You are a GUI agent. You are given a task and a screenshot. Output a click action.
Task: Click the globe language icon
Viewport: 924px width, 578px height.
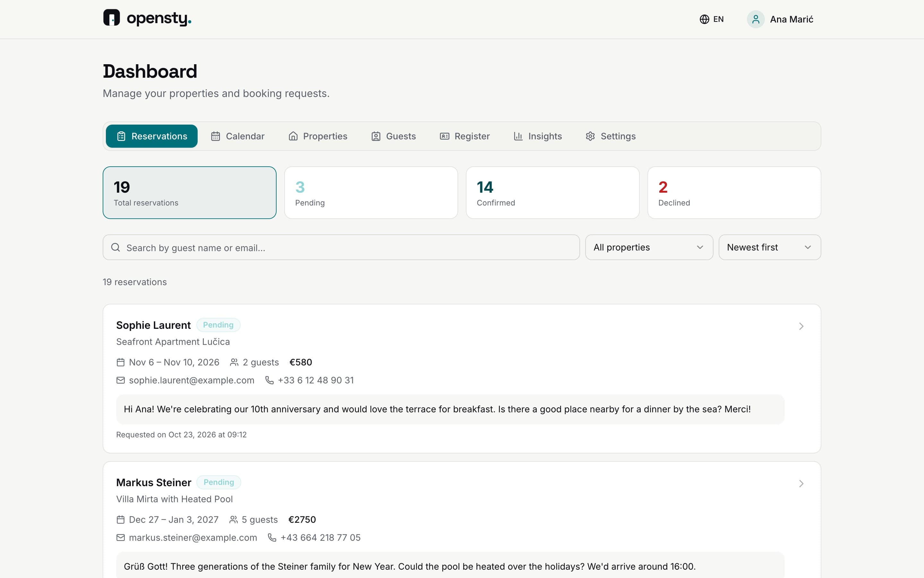(704, 19)
